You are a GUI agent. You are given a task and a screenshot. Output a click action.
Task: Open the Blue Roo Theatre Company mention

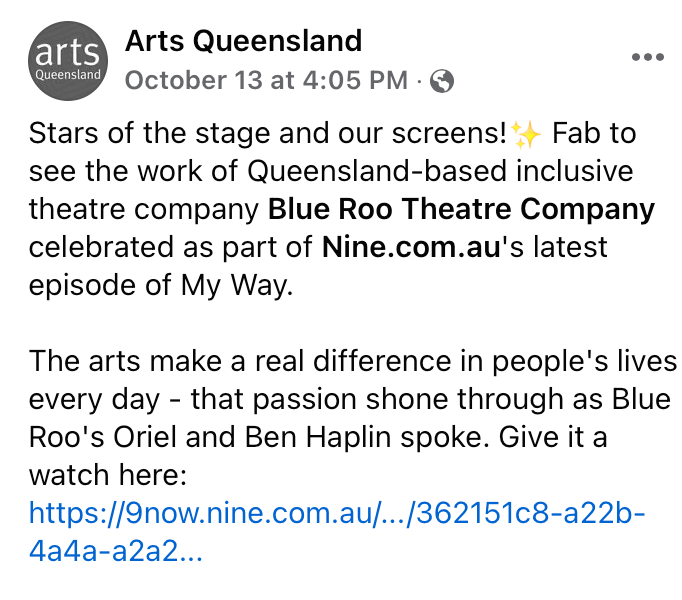point(461,210)
